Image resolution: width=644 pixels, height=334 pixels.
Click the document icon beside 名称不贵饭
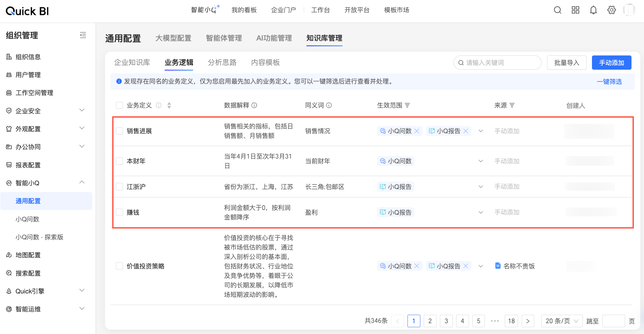[x=498, y=266]
